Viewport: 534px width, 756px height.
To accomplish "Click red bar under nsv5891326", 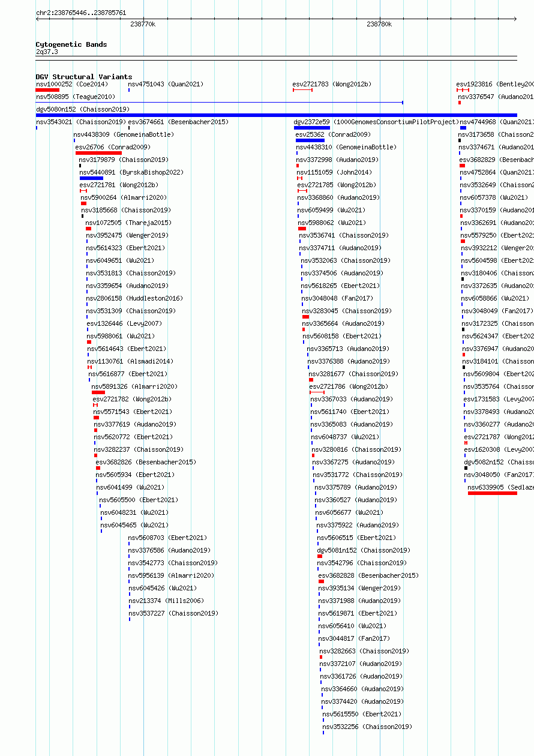I will (98, 392).
